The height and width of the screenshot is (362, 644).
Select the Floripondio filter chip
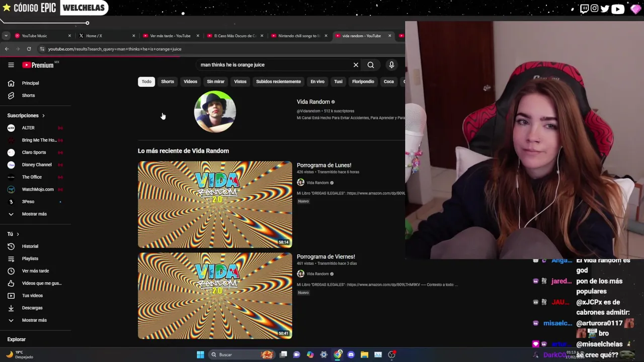[x=363, y=81]
